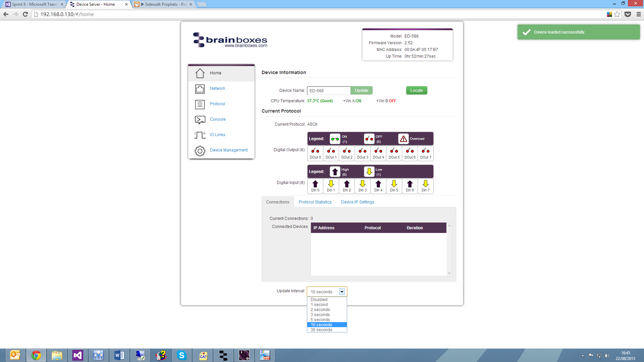Reload the page with refresh icon

pos(25,14)
